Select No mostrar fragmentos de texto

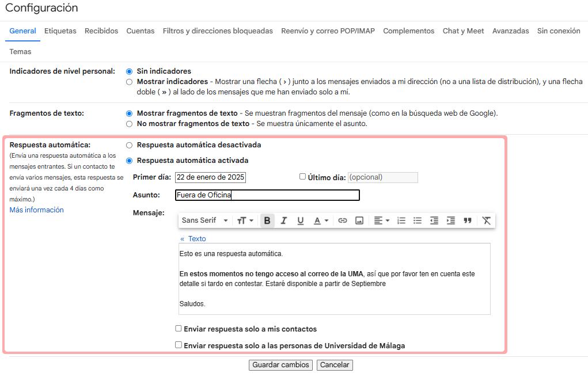(x=130, y=124)
